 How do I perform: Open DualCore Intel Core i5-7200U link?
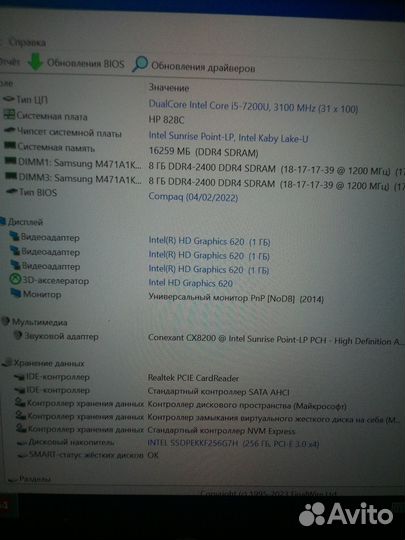253,106
